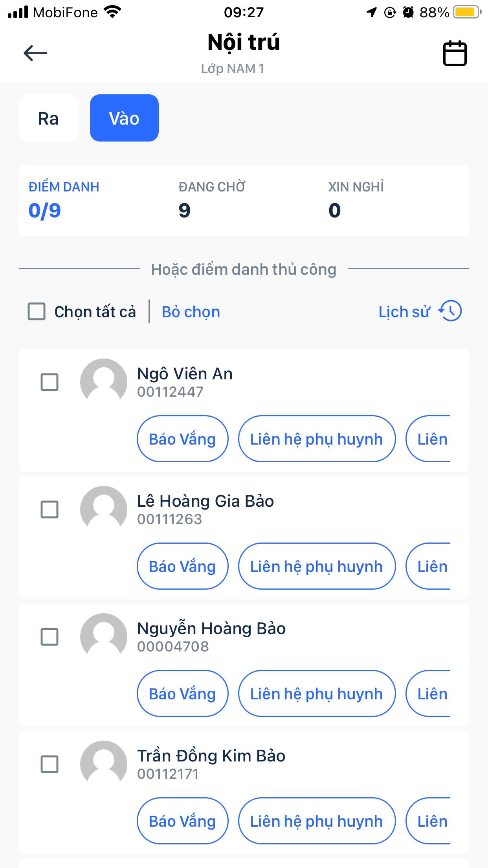Open the ĐIỂM DANH 0/9 counter

64,200
